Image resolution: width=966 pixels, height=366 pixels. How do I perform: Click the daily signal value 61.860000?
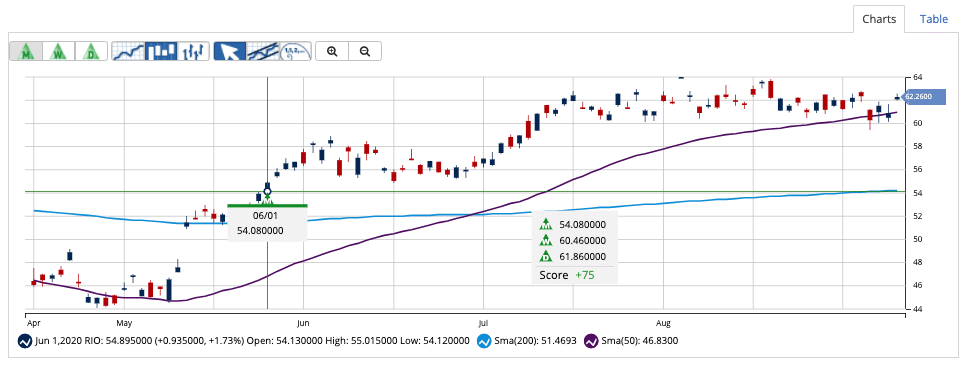pyautogui.click(x=583, y=256)
